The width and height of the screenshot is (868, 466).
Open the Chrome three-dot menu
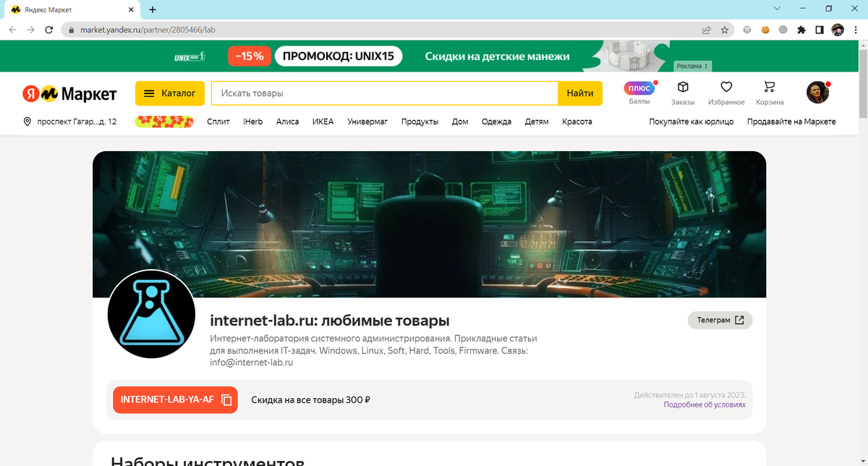tap(856, 30)
